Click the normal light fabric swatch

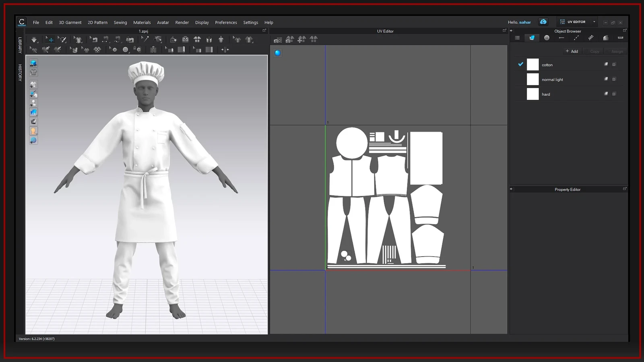tap(533, 79)
